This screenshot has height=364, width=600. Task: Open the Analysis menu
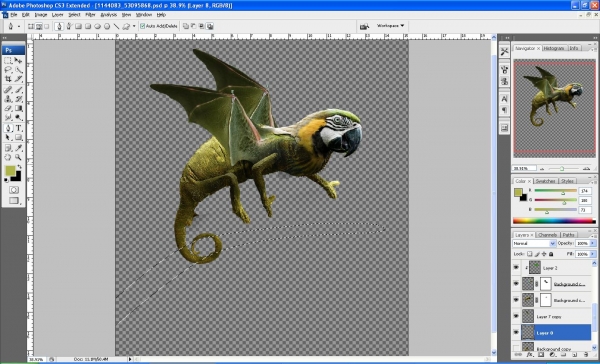tap(109, 15)
